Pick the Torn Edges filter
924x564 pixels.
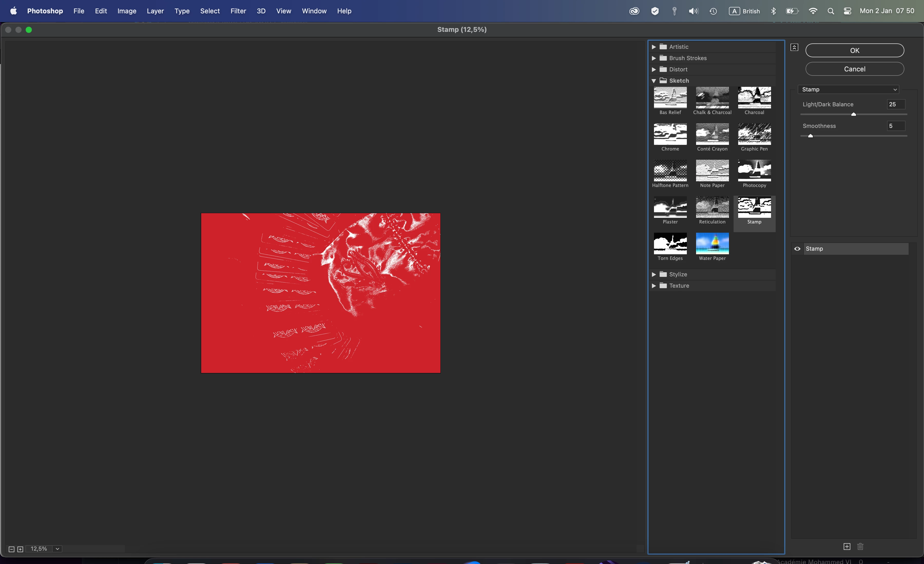pyautogui.click(x=670, y=243)
